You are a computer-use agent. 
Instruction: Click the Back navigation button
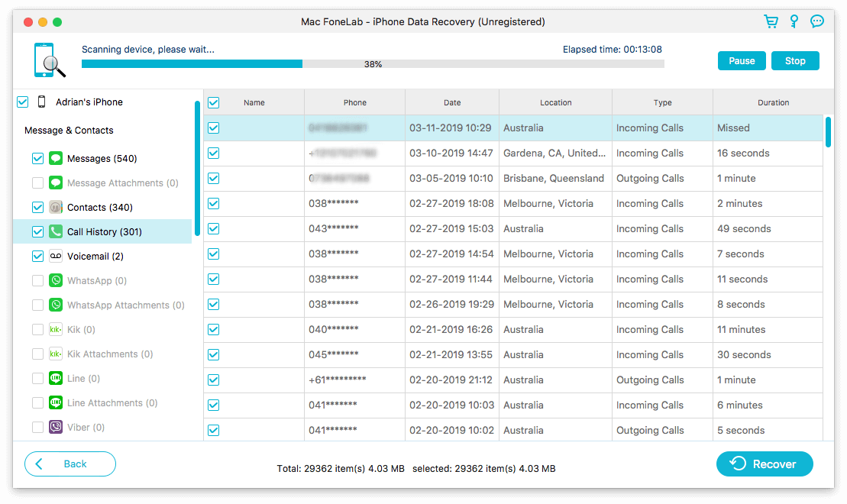70,464
